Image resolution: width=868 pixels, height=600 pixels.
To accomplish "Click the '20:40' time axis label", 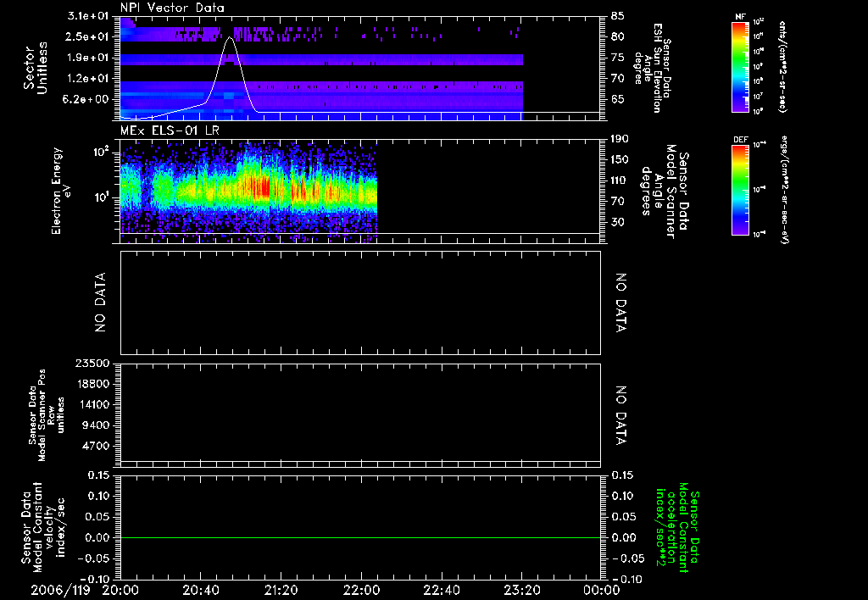I will (x=200, y=590).
